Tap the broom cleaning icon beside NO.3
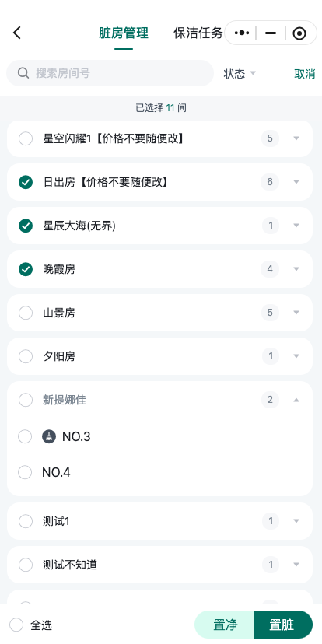The image size is (322, 644). click(49, 436)
